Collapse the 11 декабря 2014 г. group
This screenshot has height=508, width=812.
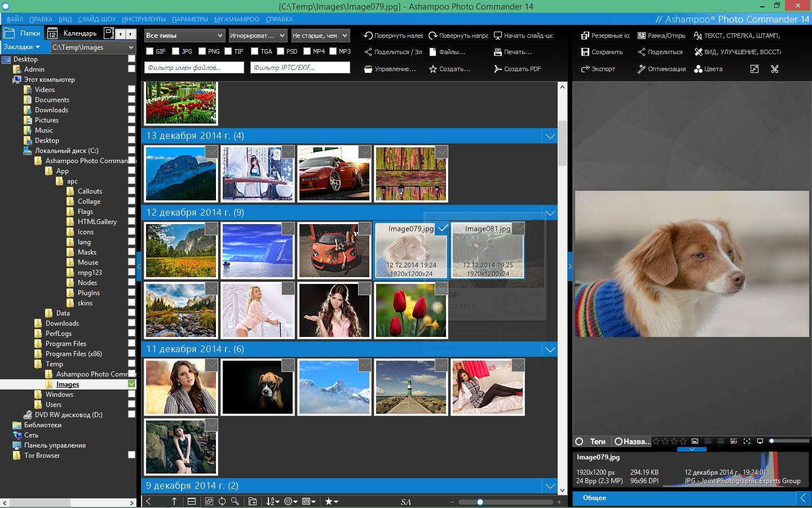(550, 349)
